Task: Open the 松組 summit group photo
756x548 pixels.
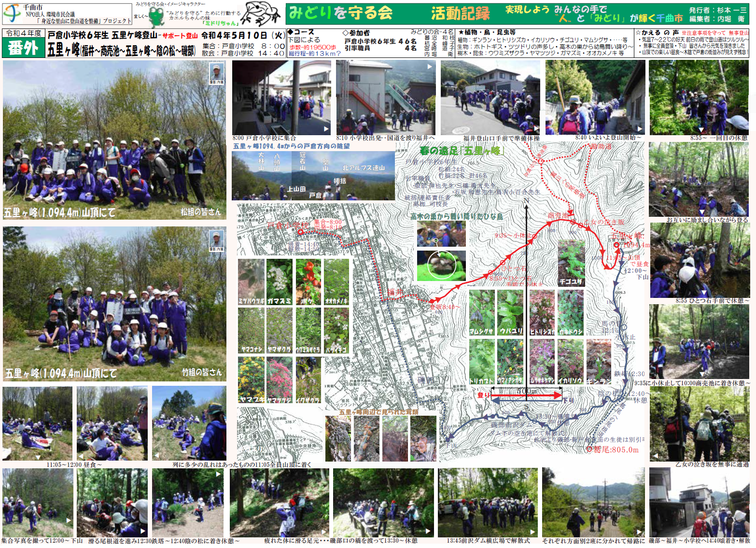Action: click(114, 140)
